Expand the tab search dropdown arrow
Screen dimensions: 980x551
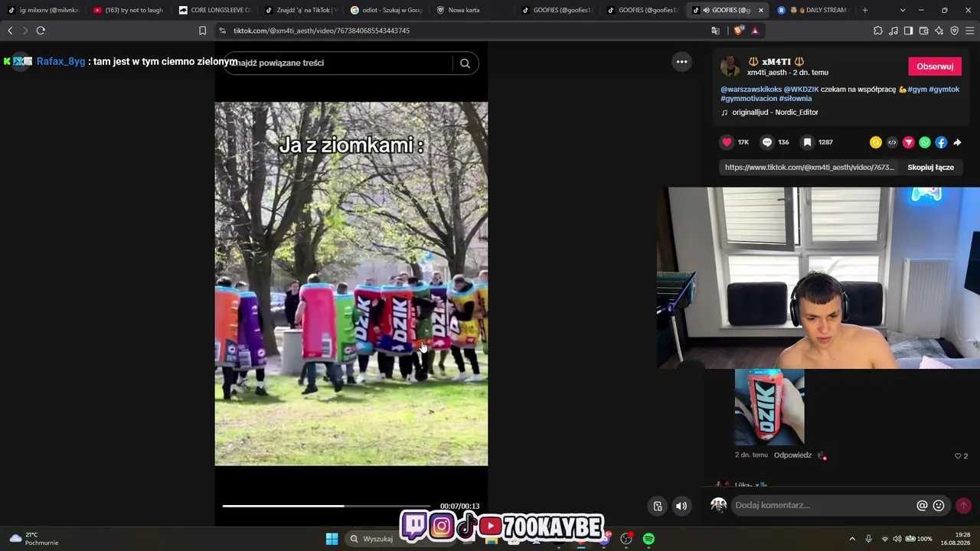coord(903,10)
